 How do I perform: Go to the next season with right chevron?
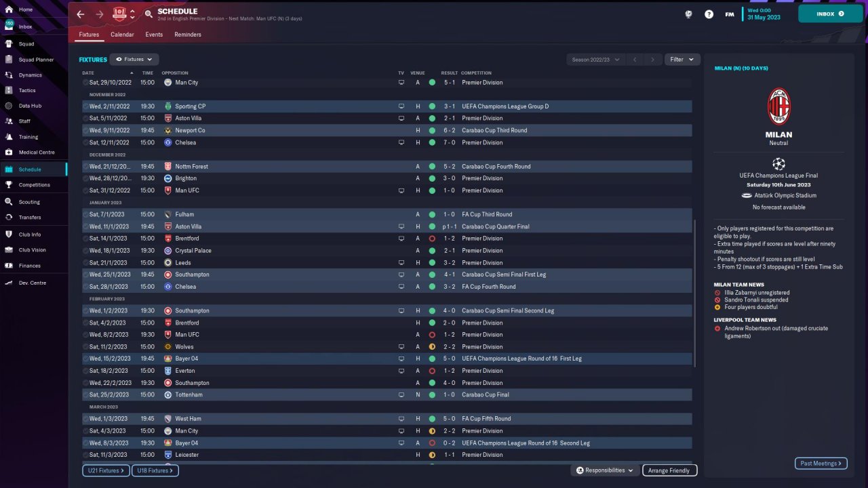coord(653,60)
